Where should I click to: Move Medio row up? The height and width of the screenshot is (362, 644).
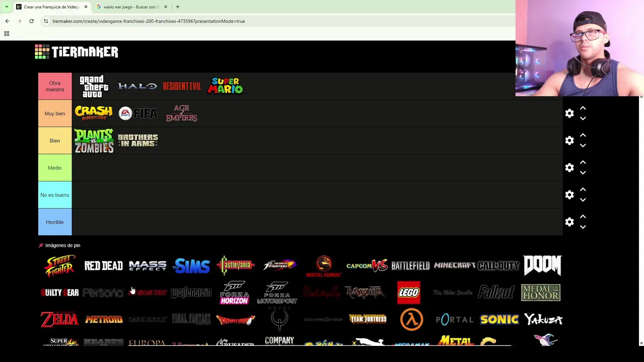point(583,162)
